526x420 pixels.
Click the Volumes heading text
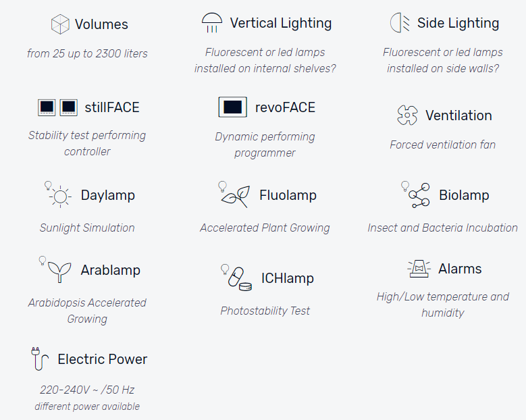click(101, 24)
